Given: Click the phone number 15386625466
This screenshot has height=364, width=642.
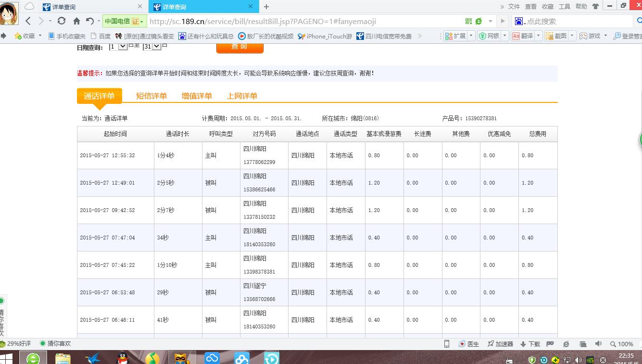Looking at the screenshot, I should point(259,189).
